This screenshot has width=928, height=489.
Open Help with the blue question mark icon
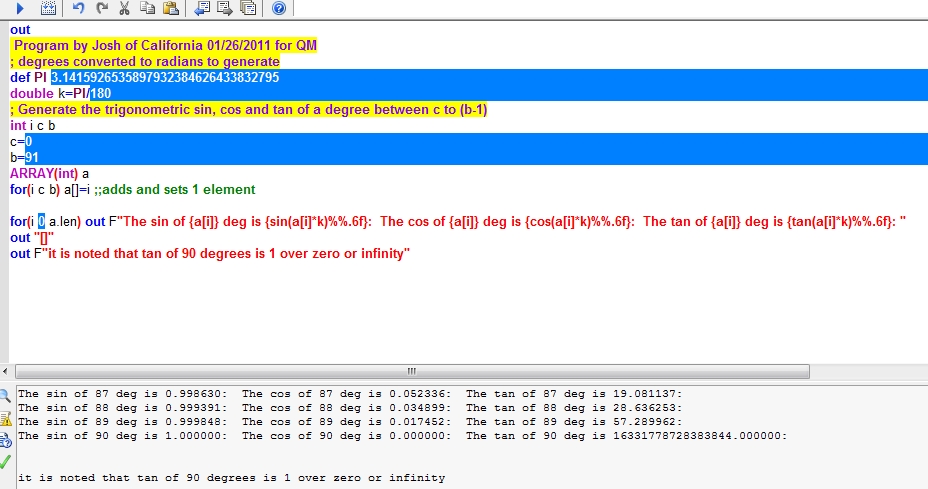(x=279, y=8)
